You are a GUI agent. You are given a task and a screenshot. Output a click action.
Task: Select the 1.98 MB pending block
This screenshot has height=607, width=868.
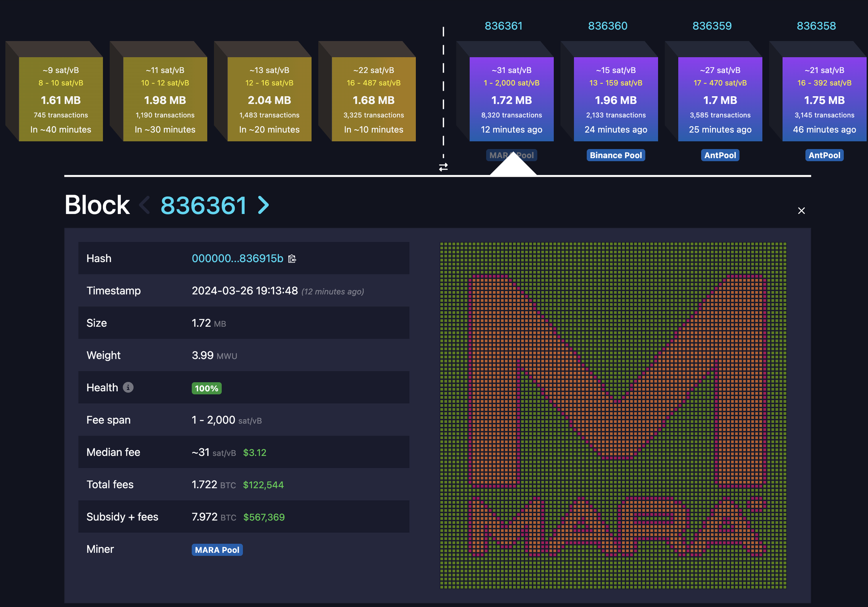[165, 99]
